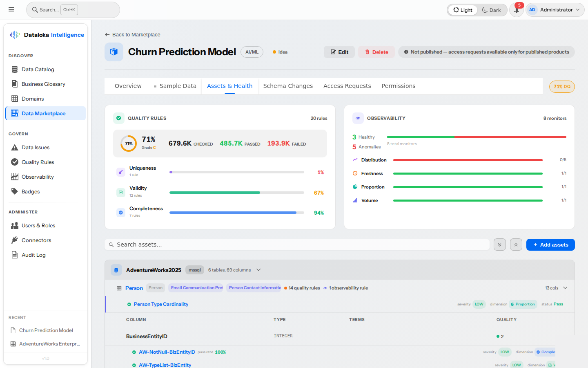Click the Data Issues warning icon

pos(15,148)
